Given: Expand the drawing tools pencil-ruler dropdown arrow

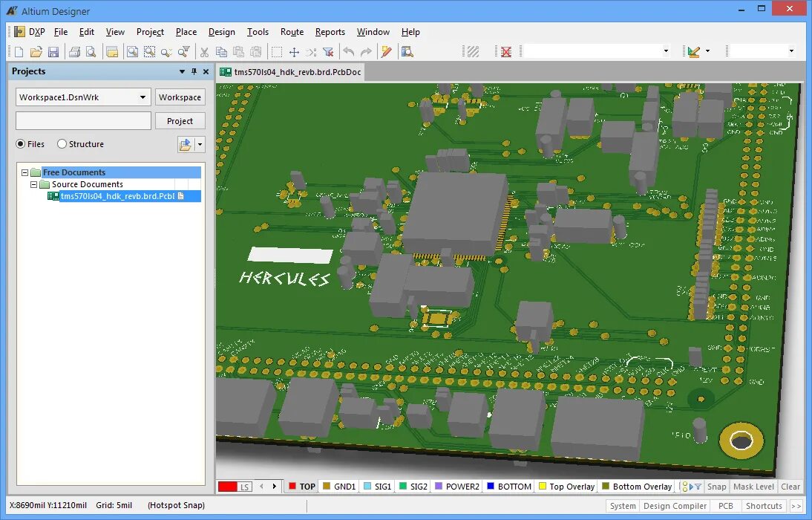Looking at the screenshot, I should (x=708, y=51).
